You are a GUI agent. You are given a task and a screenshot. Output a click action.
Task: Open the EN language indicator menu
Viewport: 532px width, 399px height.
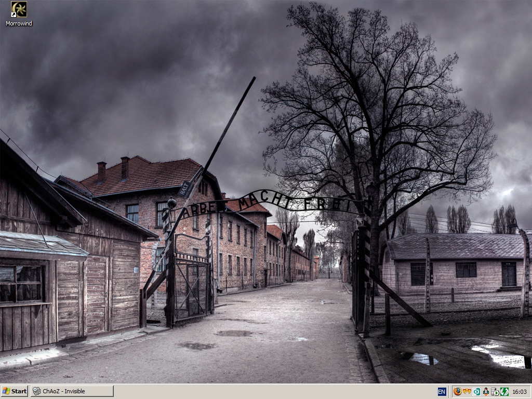(442, 392)
